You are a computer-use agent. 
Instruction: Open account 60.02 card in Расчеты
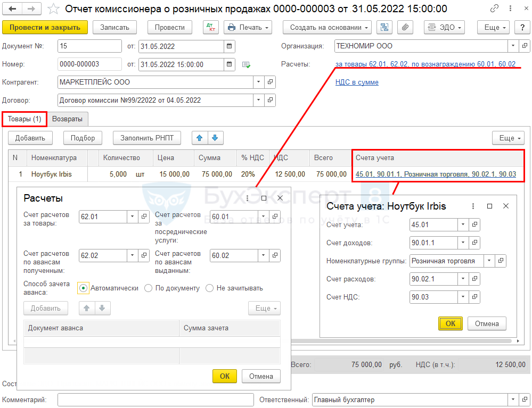point(275,255)
